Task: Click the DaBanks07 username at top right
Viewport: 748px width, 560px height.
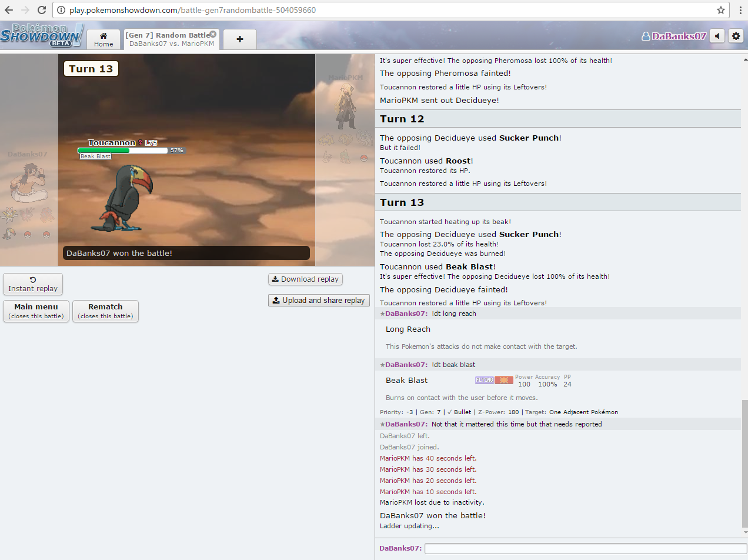Action: (674, 36)
